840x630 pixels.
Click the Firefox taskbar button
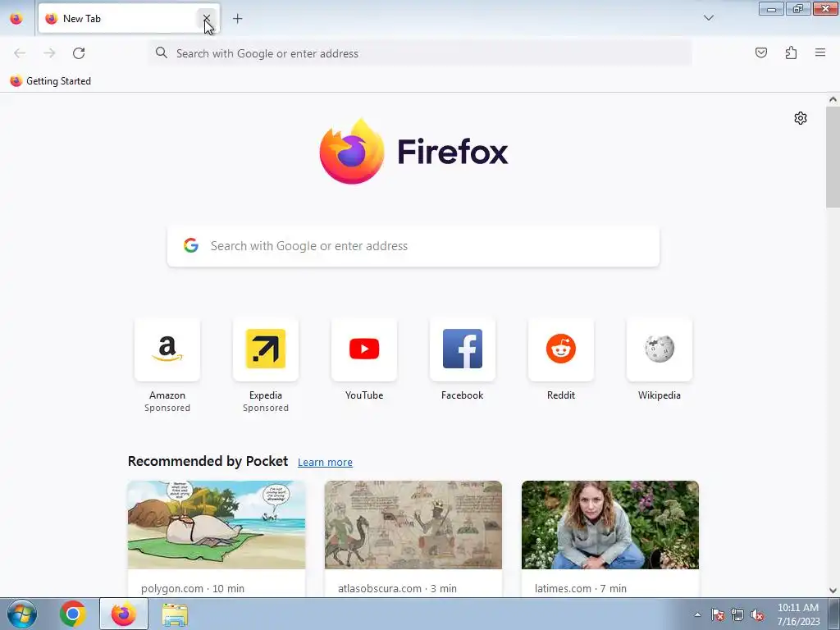[x=124, y=614]
